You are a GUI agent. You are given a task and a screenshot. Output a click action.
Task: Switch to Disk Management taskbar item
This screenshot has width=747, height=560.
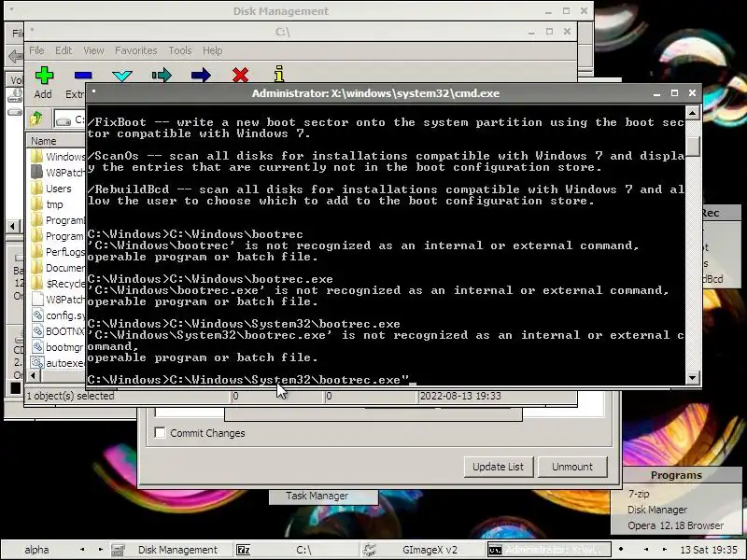point(172,550)
